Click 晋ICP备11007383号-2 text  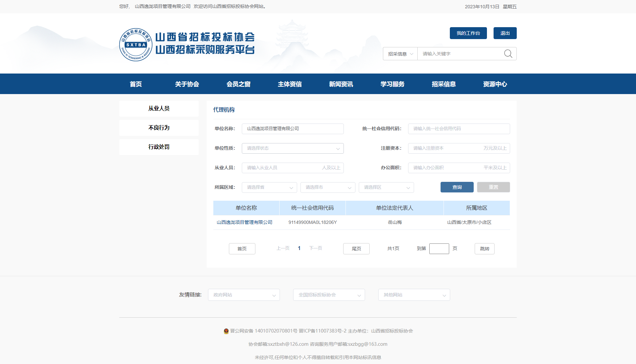coord(323,331)
